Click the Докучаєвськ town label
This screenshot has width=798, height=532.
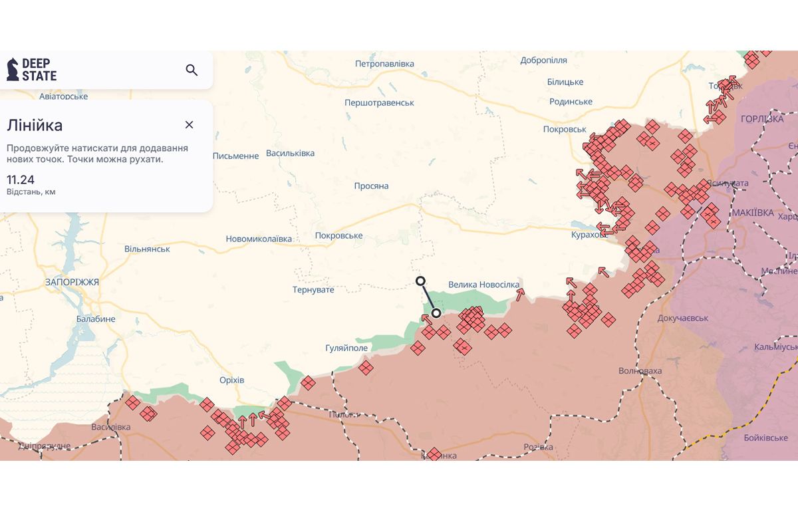682,318
